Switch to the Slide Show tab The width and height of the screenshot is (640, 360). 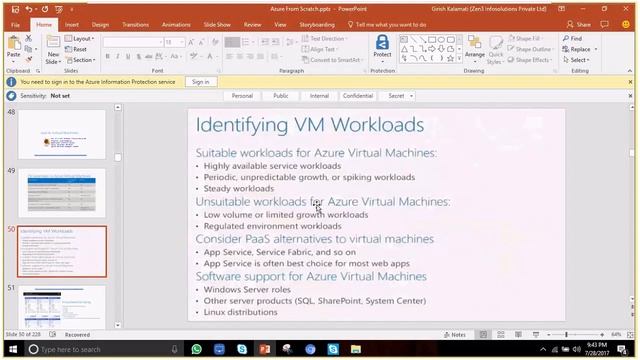tap(217, 25)
